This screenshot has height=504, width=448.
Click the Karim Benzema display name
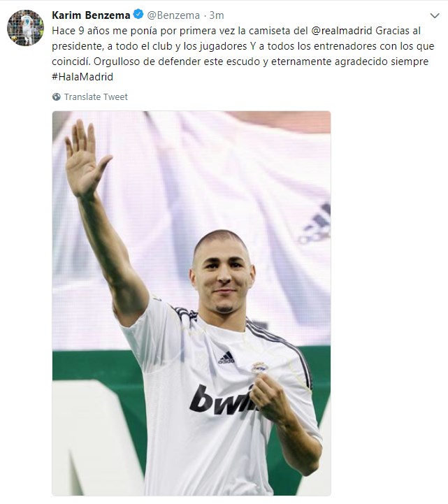coord(91,15)
